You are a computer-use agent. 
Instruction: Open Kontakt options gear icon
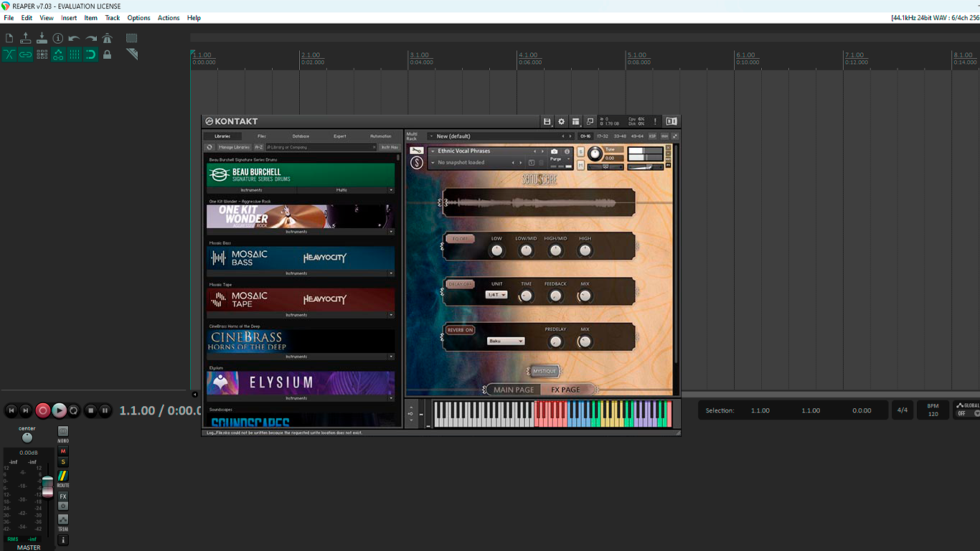(x=562, y=121)
